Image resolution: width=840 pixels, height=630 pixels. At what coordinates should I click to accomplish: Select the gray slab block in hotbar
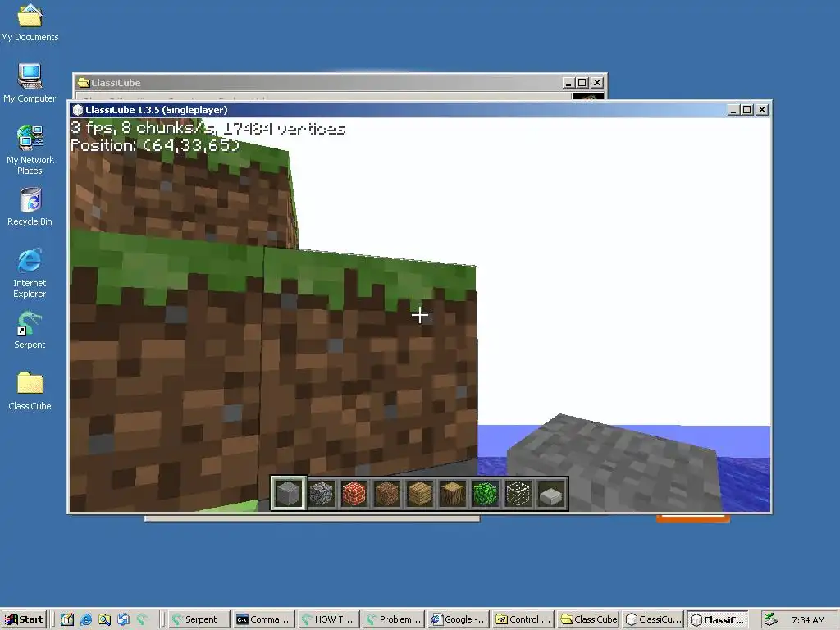[x=552, y=493]
